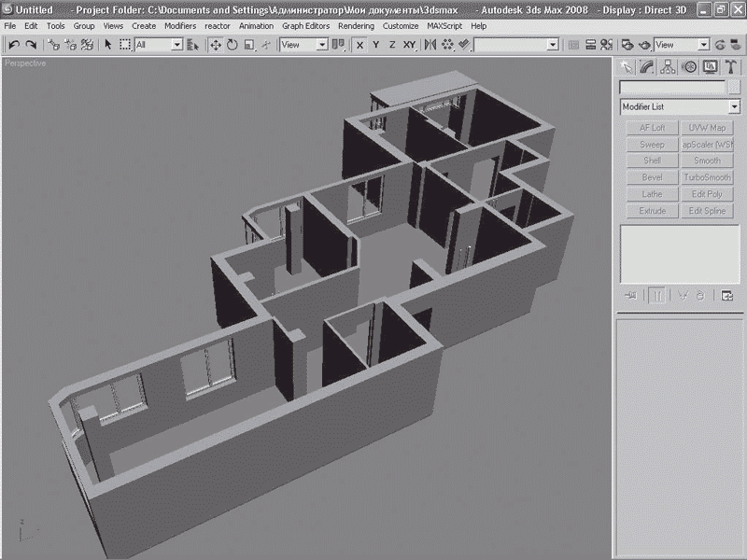Screen dimensions: 747x560
Task: Click the Undo arrow in the toolbar
Action: pyautogui.click(x=14, y=45)
